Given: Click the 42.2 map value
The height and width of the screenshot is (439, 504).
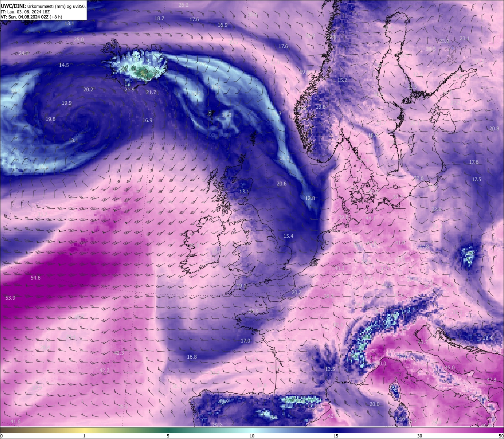Looking at the screenshot, I should (104, 370).
